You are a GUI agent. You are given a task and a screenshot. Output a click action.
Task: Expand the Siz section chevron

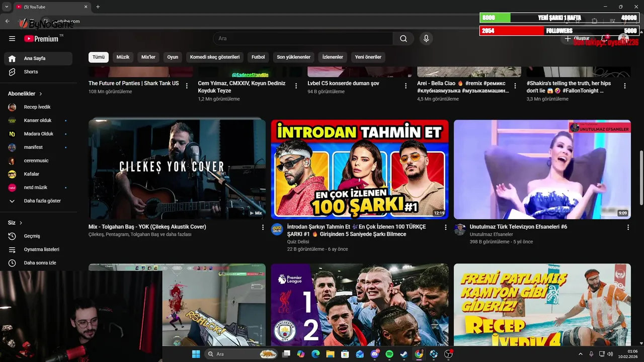[x=21, y=223]
